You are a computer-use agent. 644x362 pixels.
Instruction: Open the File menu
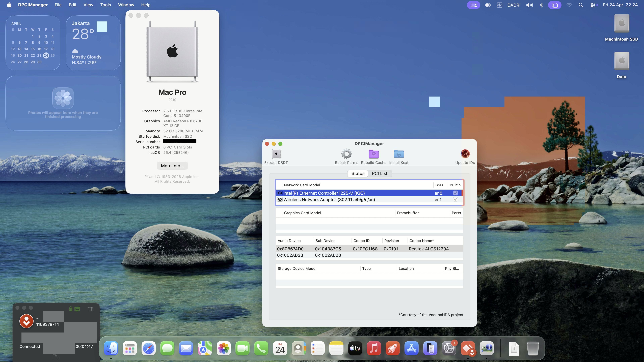click(58, 5)
